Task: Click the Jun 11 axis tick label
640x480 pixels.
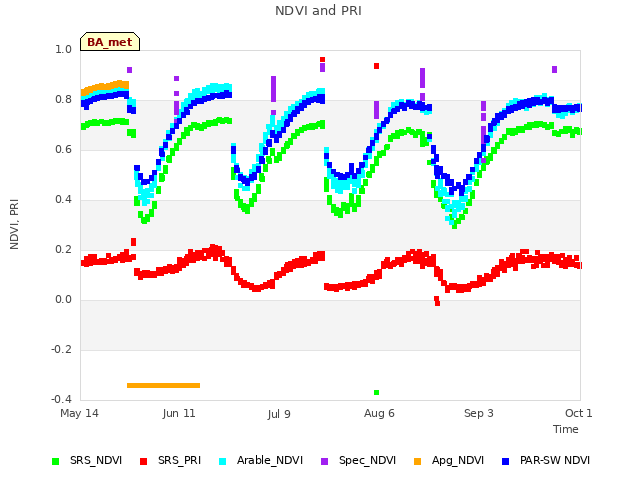Action: (x=179, y=413)
